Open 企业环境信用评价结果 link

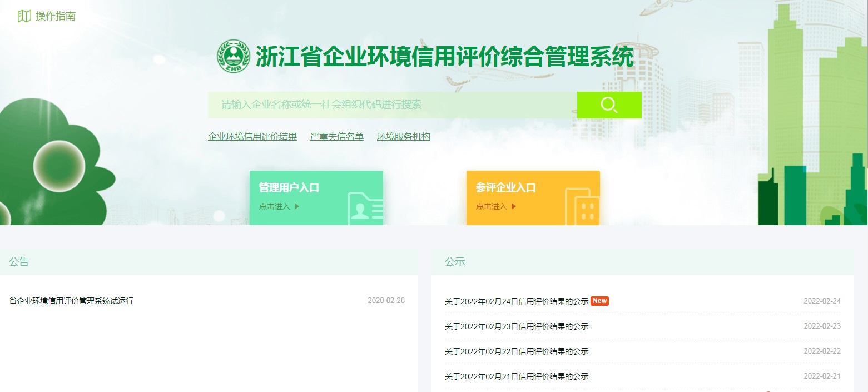[252, 137]
